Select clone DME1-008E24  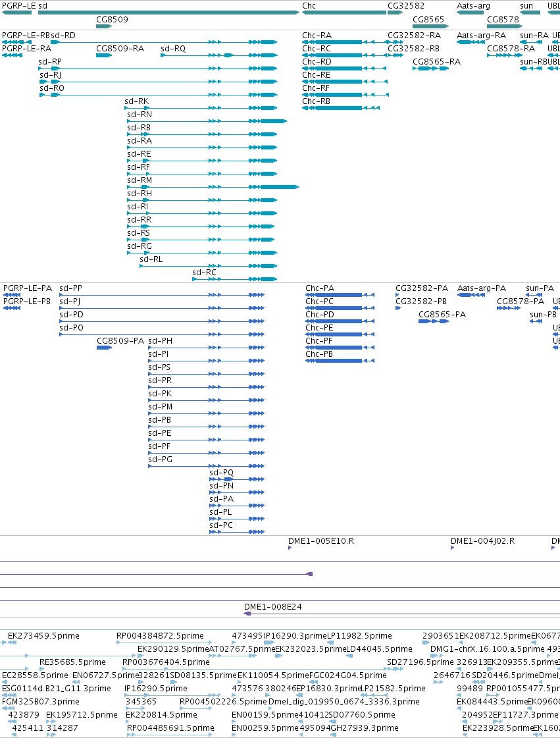402,614
